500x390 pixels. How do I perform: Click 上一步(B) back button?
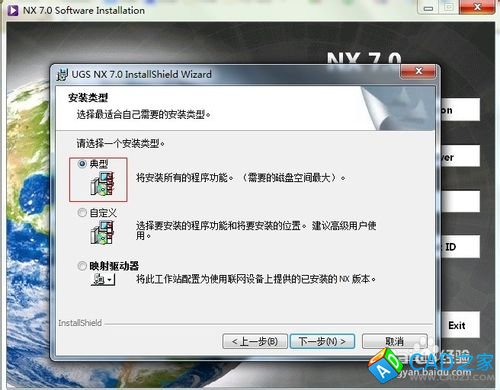tap(255, 341)
